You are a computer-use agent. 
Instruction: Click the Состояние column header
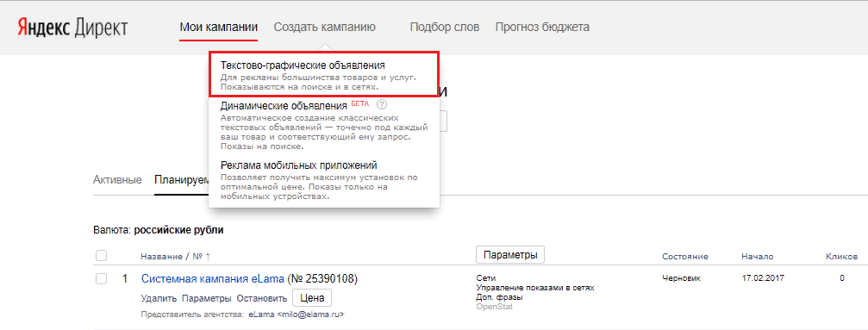click(x=685, y=257)
